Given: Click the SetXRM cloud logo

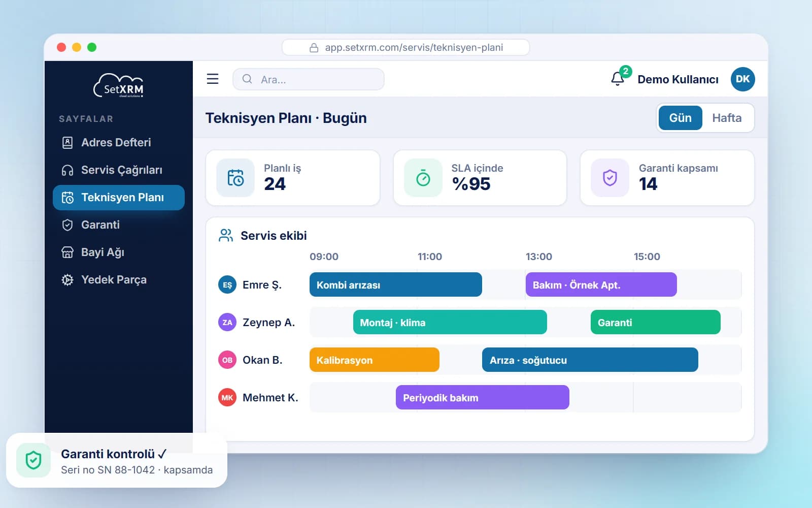Looking at the screenshot, I should pos(119,86).
